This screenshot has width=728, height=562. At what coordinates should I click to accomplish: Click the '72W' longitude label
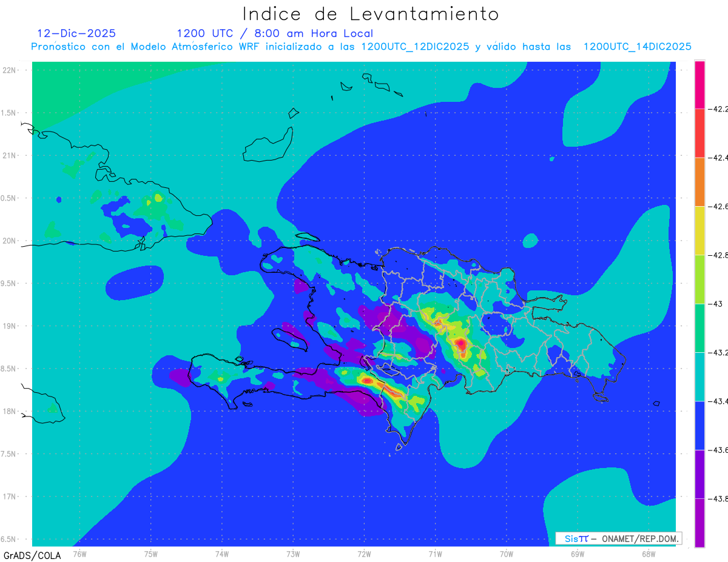(x=364, y=553)
